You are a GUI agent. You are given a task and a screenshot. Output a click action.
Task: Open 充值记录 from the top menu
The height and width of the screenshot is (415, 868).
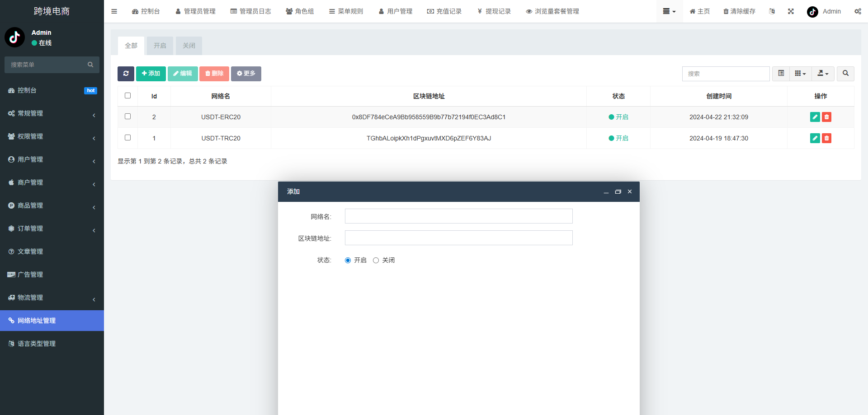[x=444, y=11]
